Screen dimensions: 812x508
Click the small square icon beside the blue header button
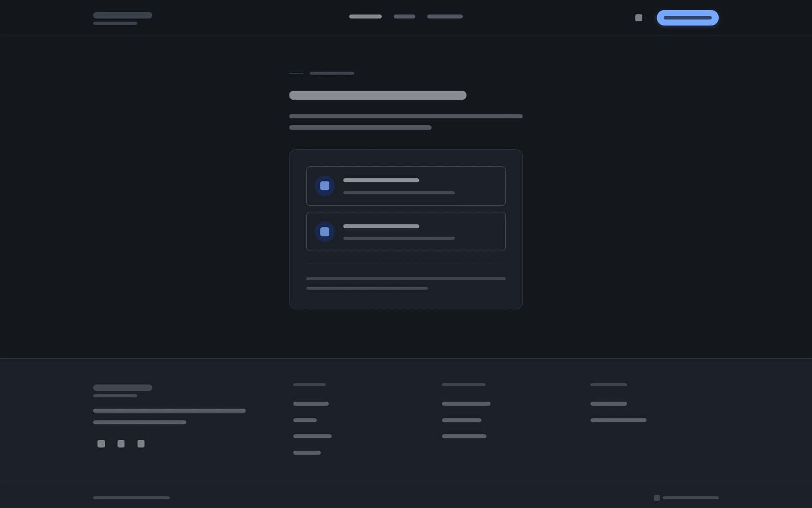click(x=639, y=18)
